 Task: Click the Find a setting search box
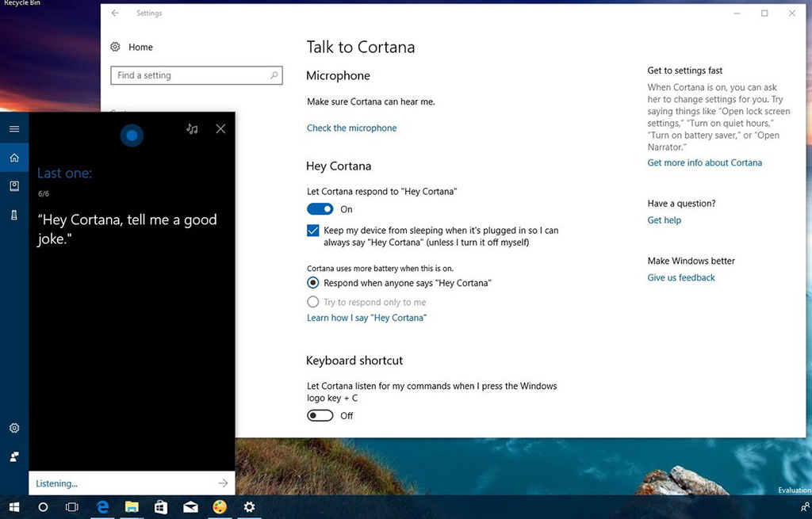(197, 75)
